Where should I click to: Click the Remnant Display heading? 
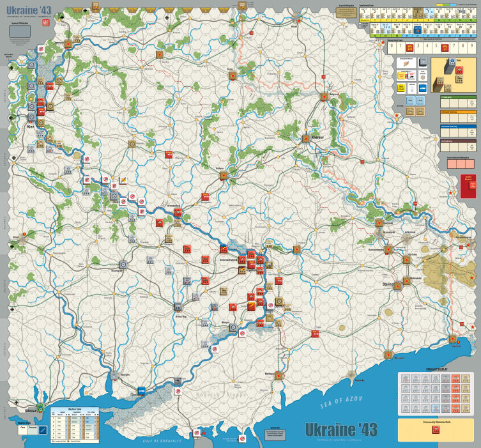(x=436, y=369)
